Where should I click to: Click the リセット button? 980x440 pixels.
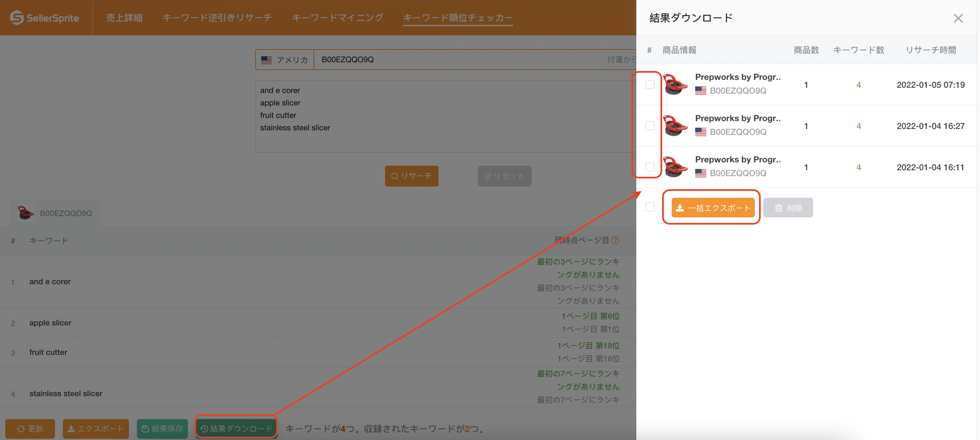coord(504,176)
